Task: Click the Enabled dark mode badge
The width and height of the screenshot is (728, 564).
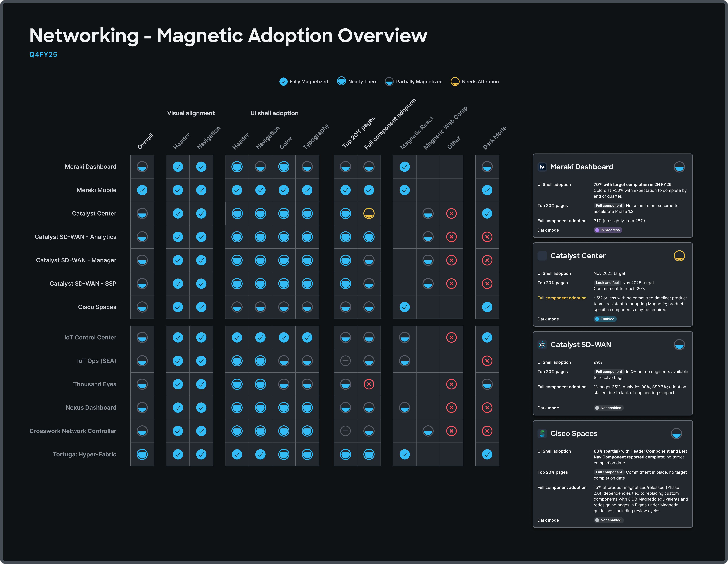Action: pos(605,319)
